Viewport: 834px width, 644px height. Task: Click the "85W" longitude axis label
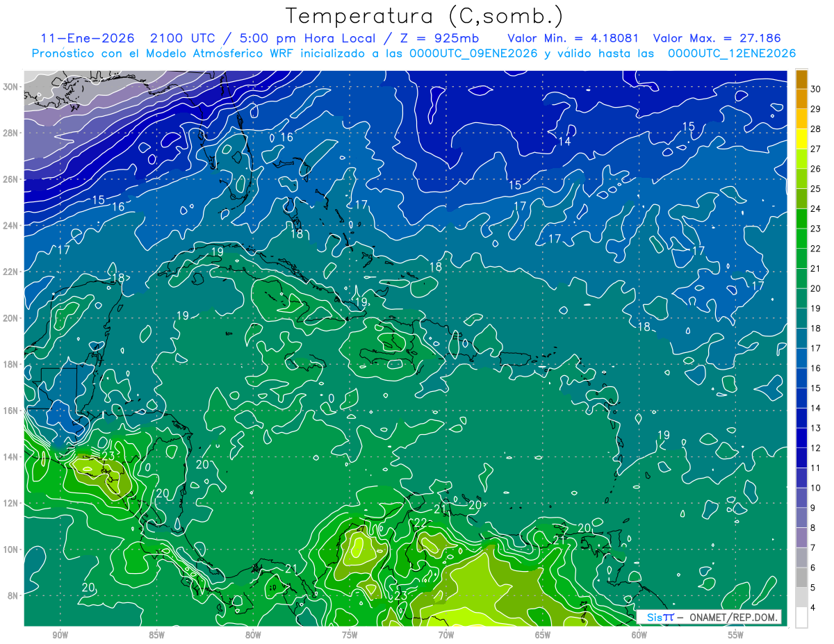pos(156,635)
